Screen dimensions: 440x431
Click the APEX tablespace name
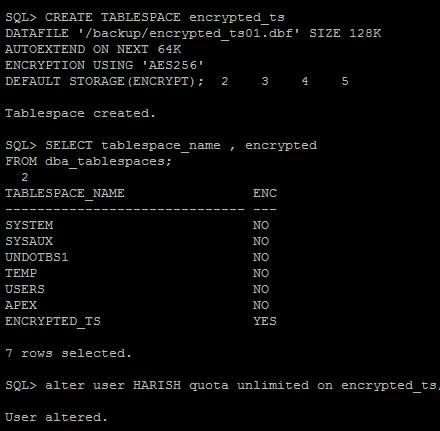[x=21, y=305]
